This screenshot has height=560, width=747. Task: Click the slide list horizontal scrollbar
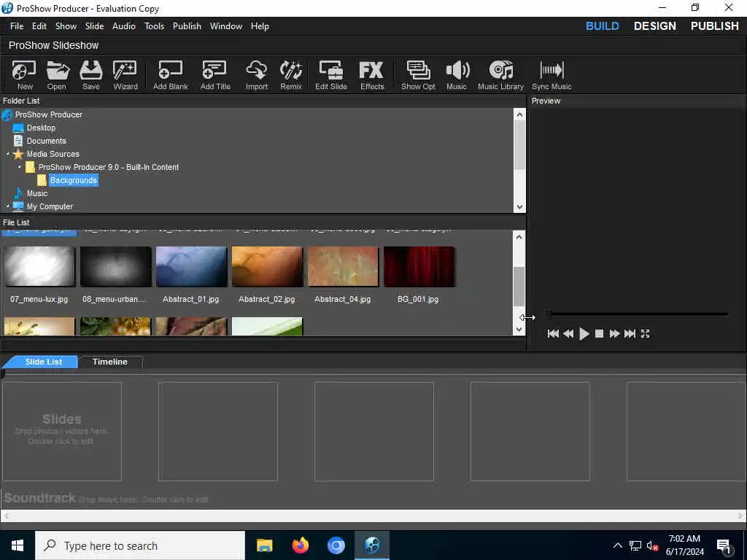coord(373,516)
